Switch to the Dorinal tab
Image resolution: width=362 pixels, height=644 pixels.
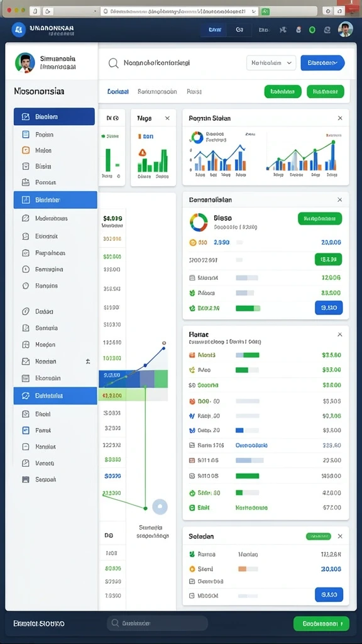118,92
